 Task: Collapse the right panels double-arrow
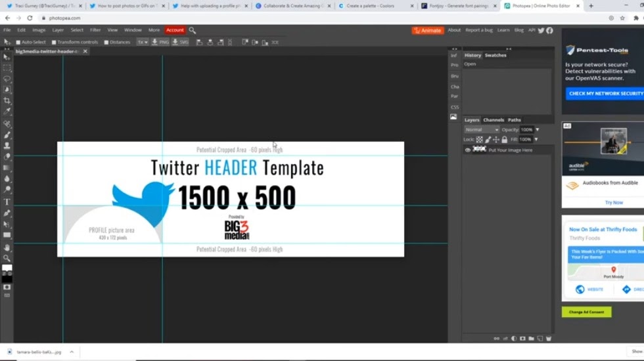(509, 49)
